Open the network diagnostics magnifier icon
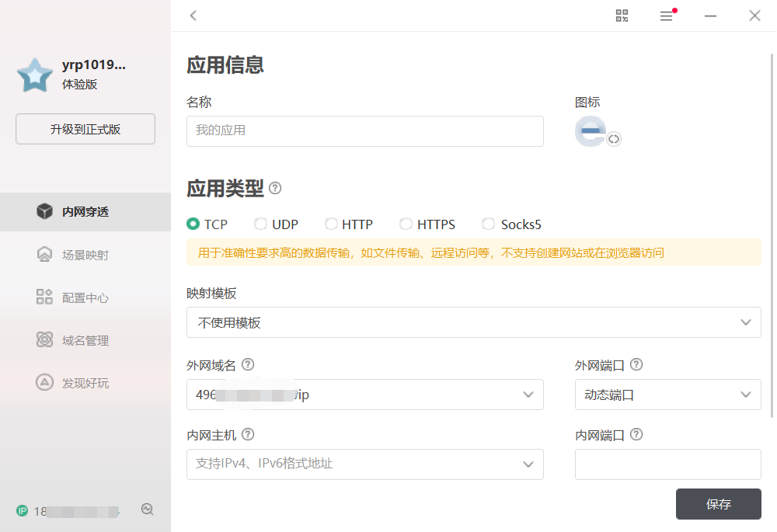The width and height of the screenshot is (777, 532). pyautogui.click(x=147, y=509)
